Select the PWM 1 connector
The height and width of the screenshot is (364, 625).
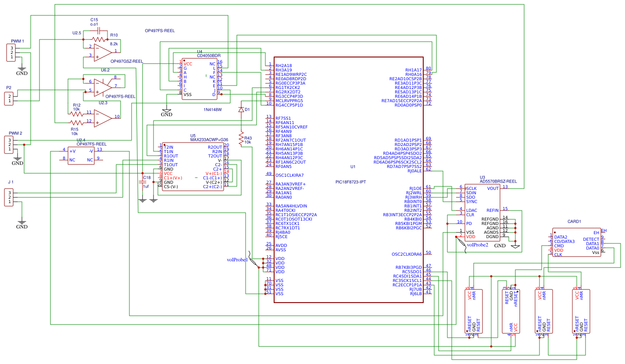(x=12, y=53)
